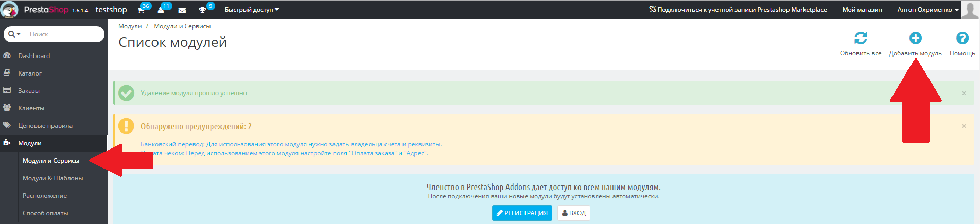Screen dimensions: 980x224
Task: Select Модули и Сервисы submenu item
Action: [x=51, y=161]
